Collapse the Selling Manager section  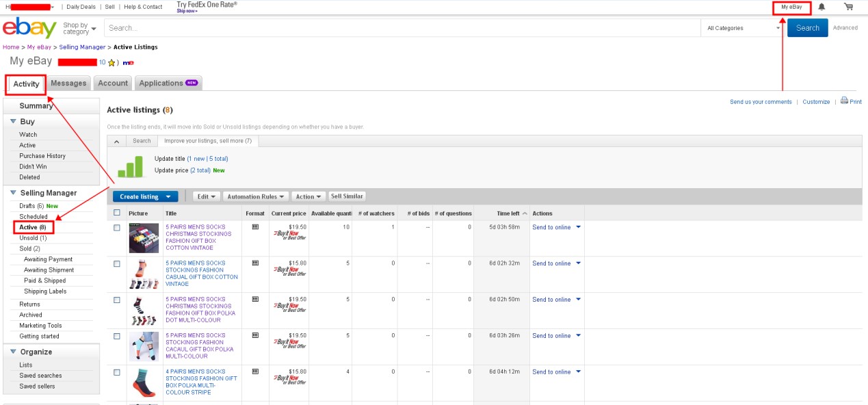click(x=14, y=193)
